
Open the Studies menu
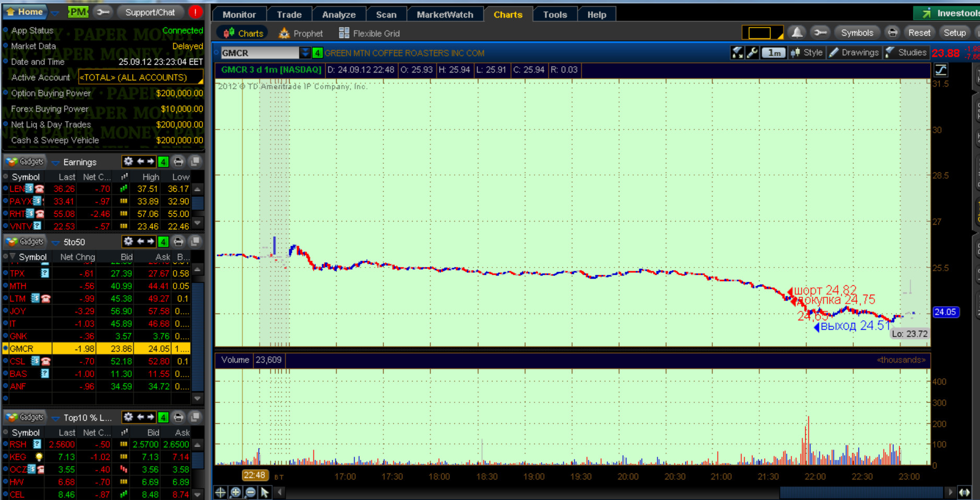906,52
